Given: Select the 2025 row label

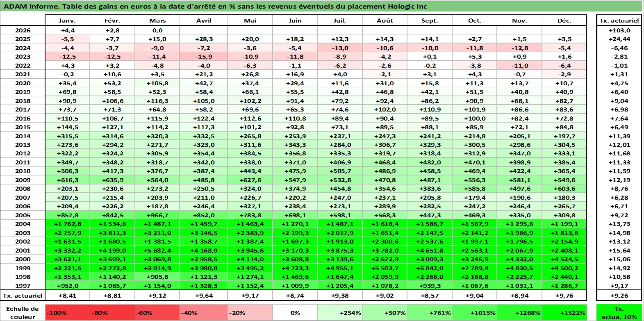Looking at the screenshot, I should pyautogui.click(x=23, y=39).
